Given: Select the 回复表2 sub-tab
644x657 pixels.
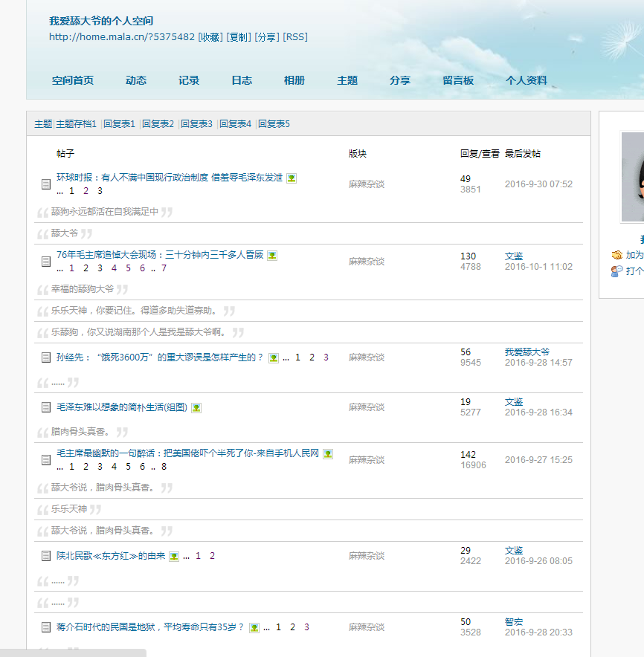Looking at the screenshot, I should click(x=158, y=124).
